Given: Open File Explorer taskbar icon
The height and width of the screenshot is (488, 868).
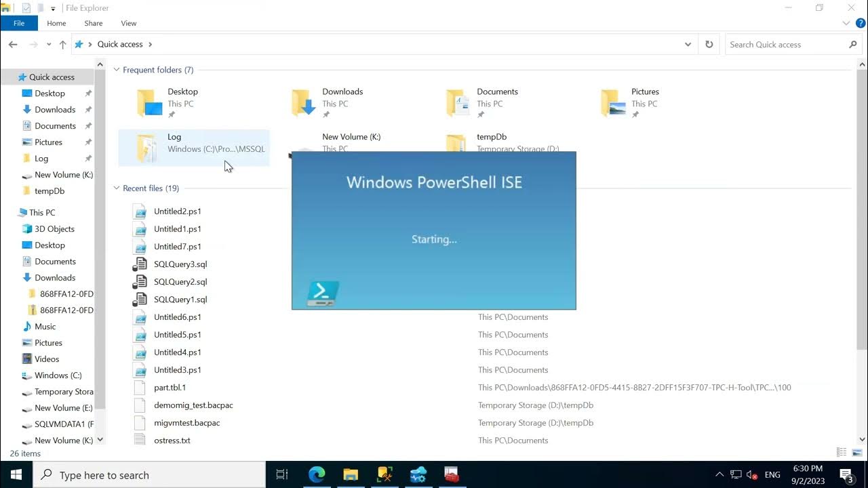Looking at the screenshot, I should (x=351, y=474).
